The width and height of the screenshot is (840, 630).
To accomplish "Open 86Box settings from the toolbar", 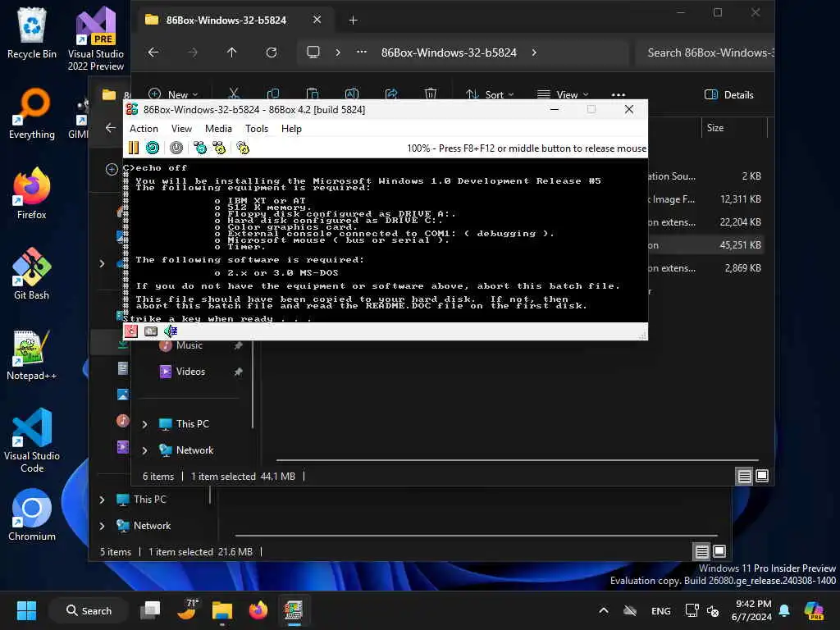I will (x=243, y=148).
